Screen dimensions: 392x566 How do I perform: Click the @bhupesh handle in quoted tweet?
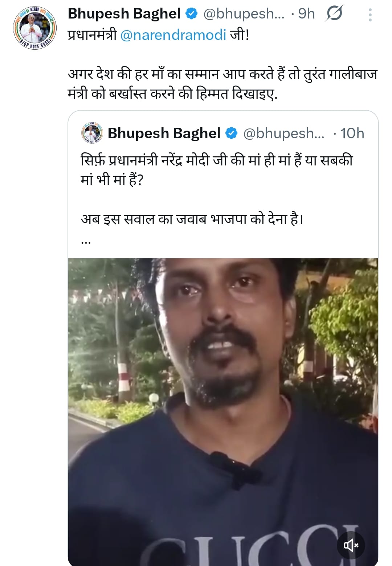tap(283, 134)
